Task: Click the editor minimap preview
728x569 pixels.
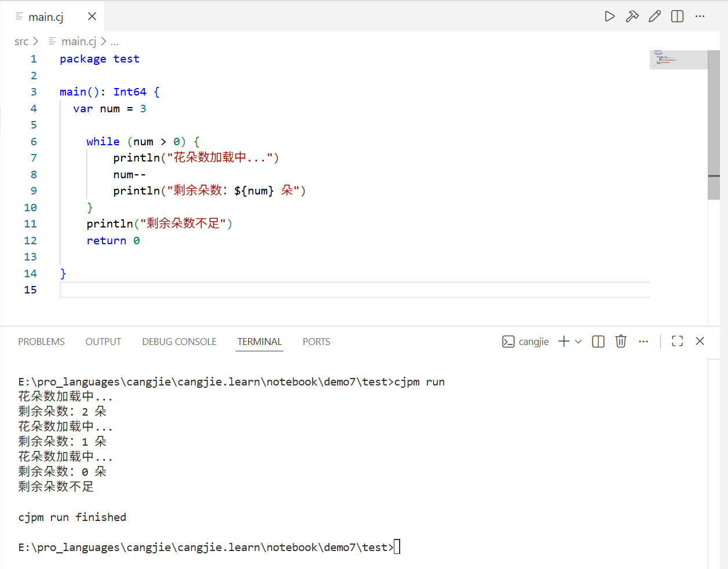Action: pyautogui.click(x=678, y=60)
